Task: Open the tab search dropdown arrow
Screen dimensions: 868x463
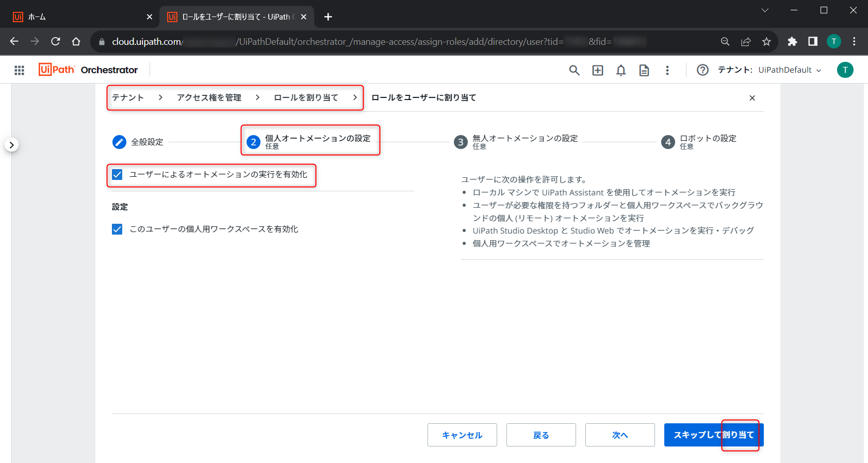Action: (x=765, y=10)
